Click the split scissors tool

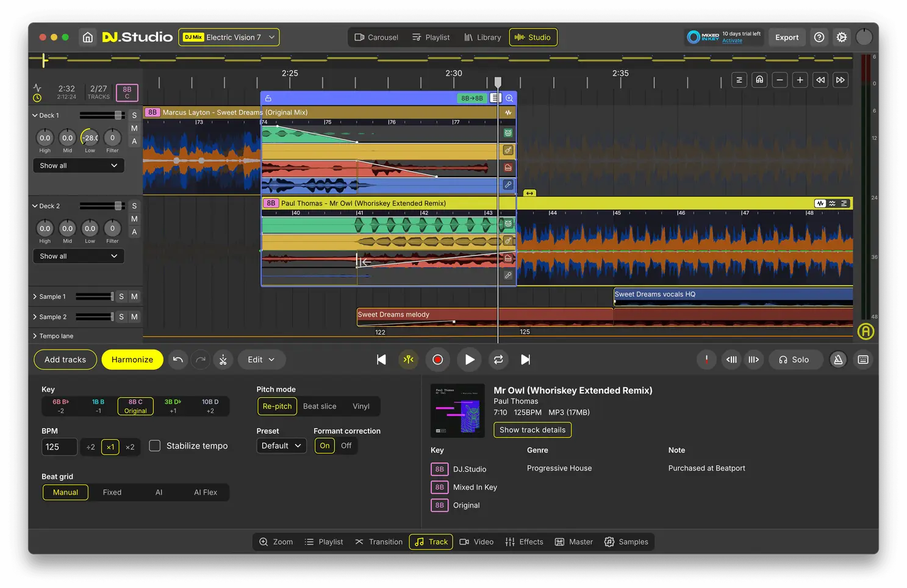pos(223,360)
